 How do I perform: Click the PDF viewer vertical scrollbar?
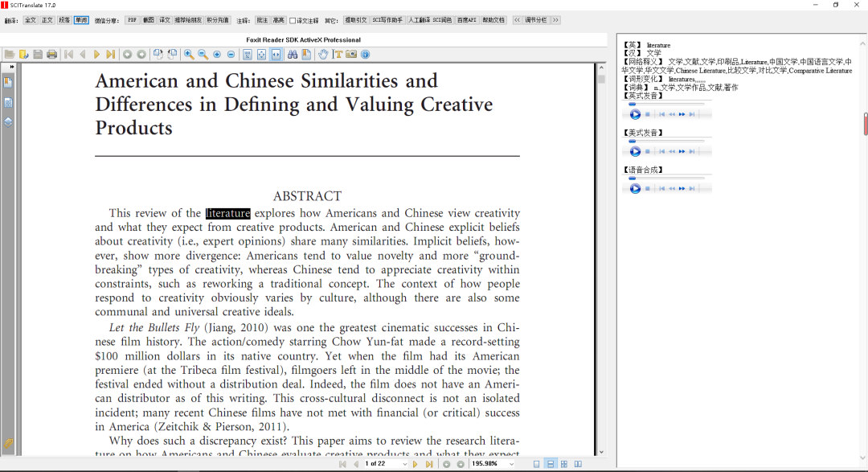click(x=601, y=259)
